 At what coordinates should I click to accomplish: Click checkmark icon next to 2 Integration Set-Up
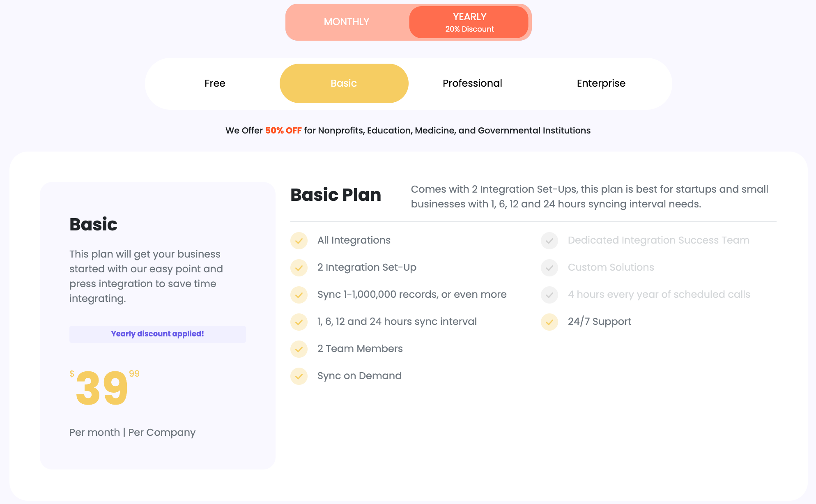point(299,268)
